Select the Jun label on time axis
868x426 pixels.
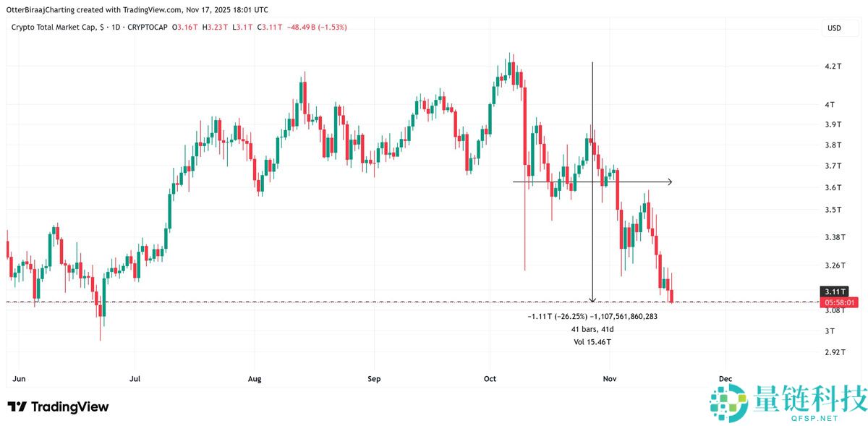[18, 378]
